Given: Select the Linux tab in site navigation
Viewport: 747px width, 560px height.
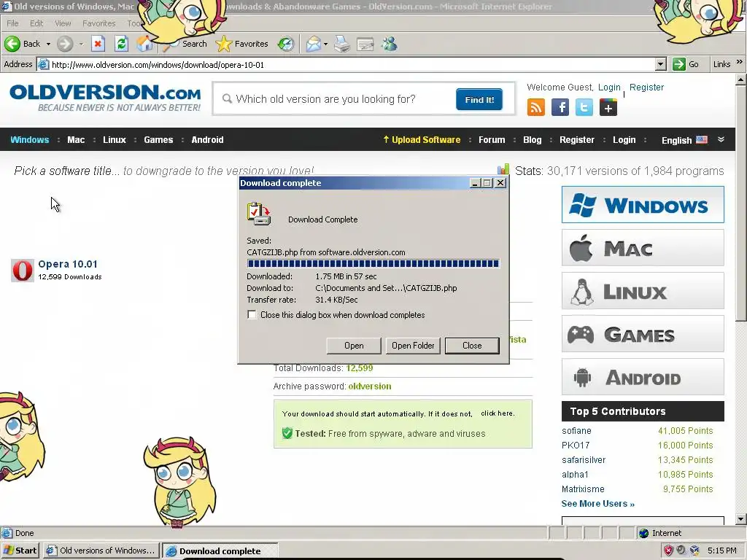Looking at the screenshot, I should pyautogui.click(x=115, y=139).
